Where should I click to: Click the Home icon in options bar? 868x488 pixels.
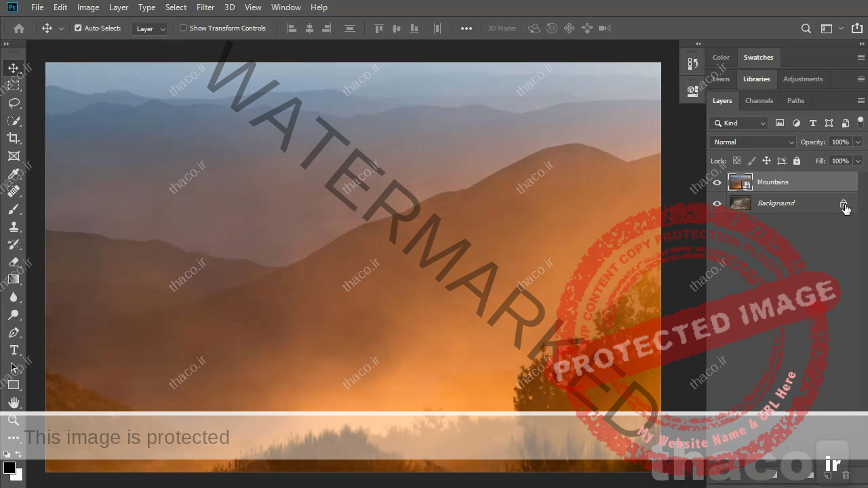pos(19,28)
